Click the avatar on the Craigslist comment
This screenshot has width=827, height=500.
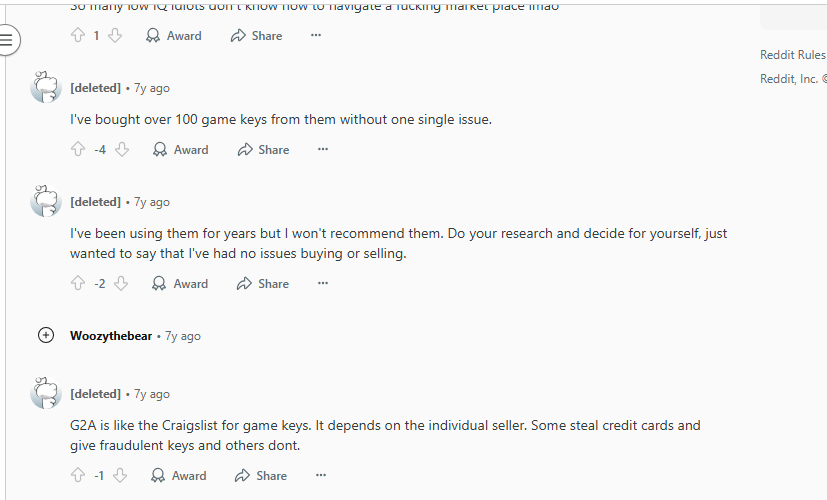pyautogui.click(x=46, y=394)
